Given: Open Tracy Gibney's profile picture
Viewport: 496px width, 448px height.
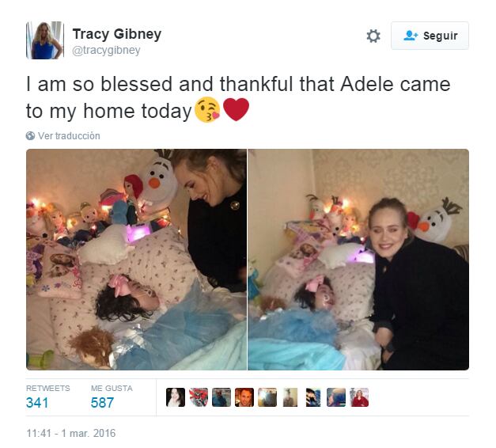Looking at the screenshot, I should point(45,40).
